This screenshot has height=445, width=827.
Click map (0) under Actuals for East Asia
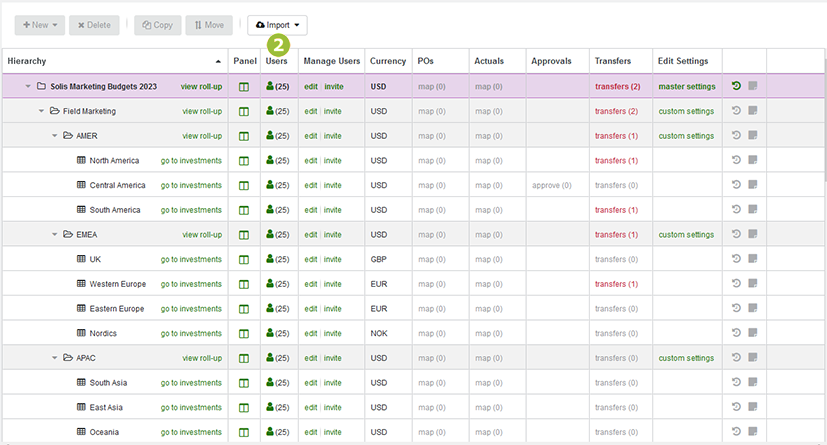[489, 407]
